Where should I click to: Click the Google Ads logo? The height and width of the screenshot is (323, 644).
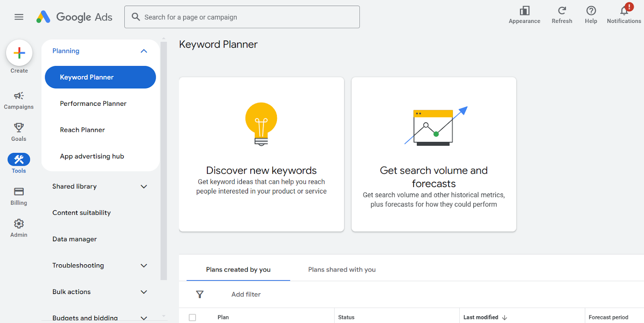tap(74, 17)
